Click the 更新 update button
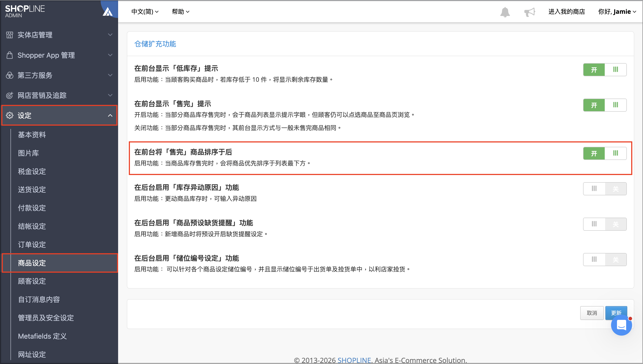This screenshot has height=364, width=643. coord(616,313)
